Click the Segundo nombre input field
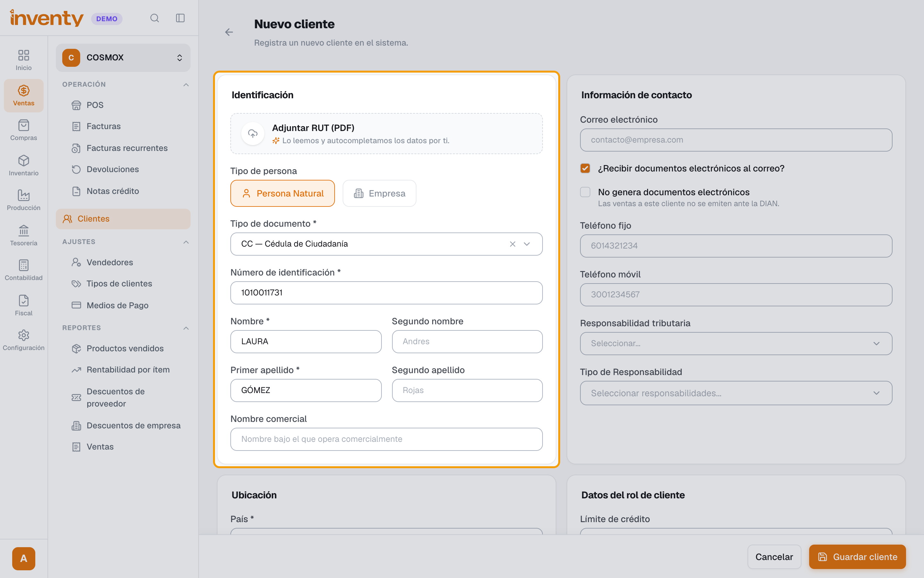The image size is (924, 578). 467,341
